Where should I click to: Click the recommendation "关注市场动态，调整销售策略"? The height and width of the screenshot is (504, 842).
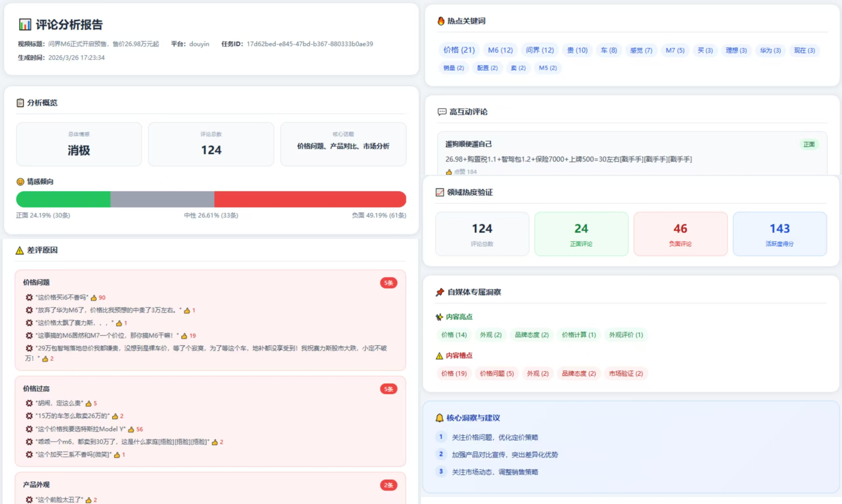tap(495, 472)
